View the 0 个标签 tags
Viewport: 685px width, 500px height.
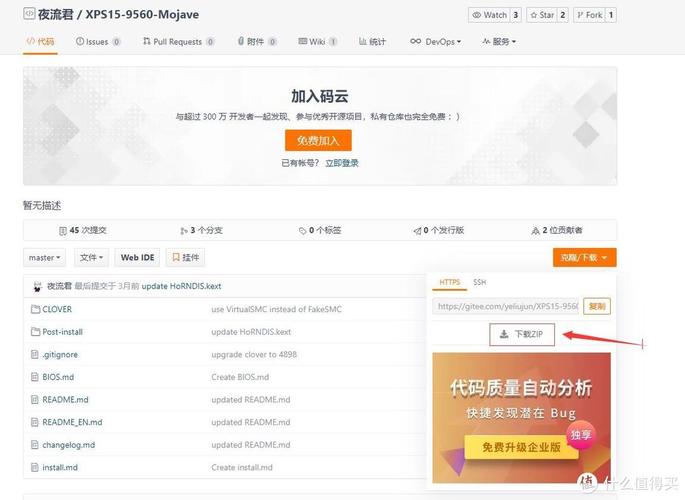pyautogui.click(x=320, y=230)
